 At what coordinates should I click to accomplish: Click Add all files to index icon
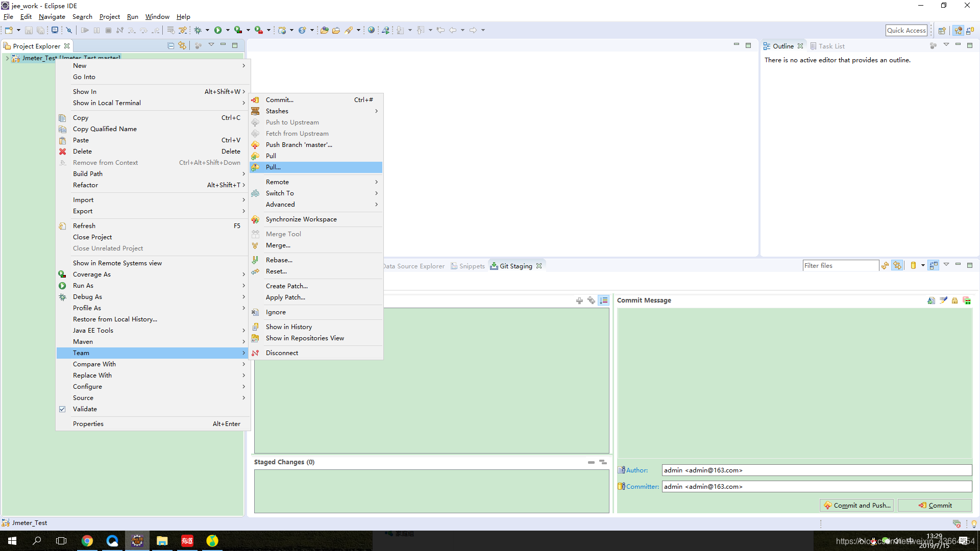click(592, 300)
